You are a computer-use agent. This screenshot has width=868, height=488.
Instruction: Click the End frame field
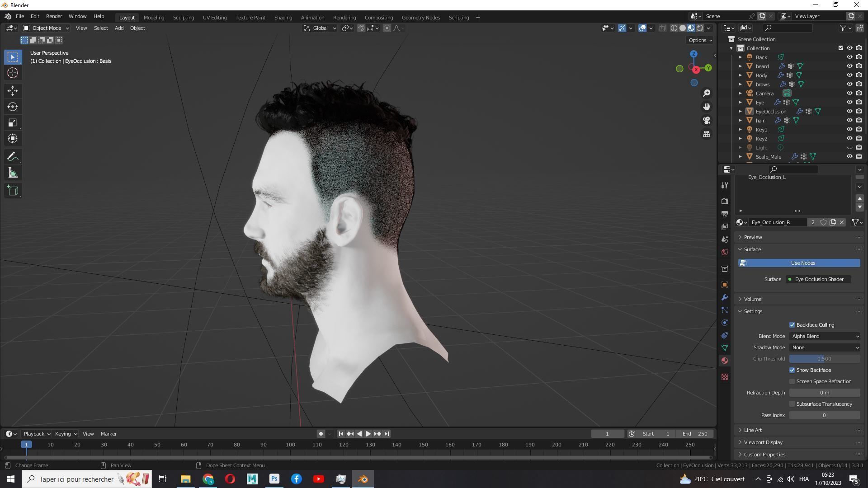[695, 434]
